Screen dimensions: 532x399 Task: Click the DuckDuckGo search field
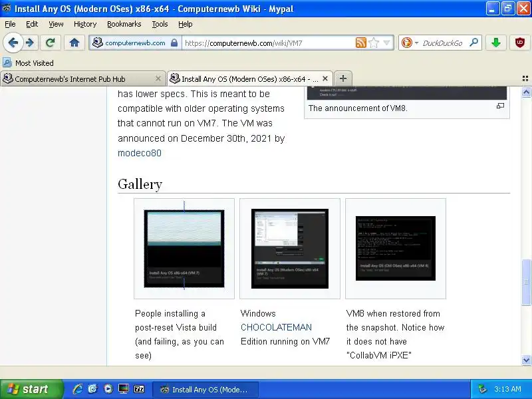(x=443, y=43)
